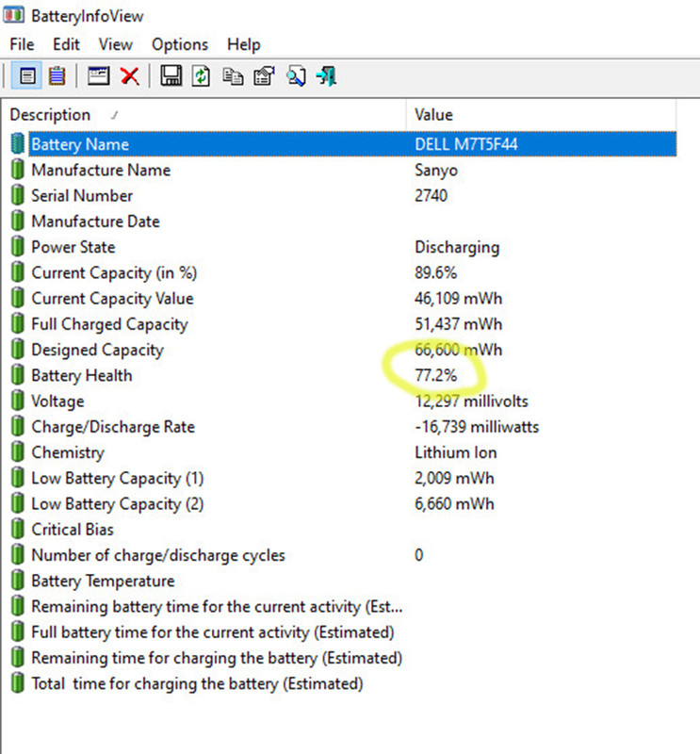Image resolution: width=700 pixels, height=754 pixels.
Task: Click the Lithium Ion chemistry value
Action: point(455,452)
